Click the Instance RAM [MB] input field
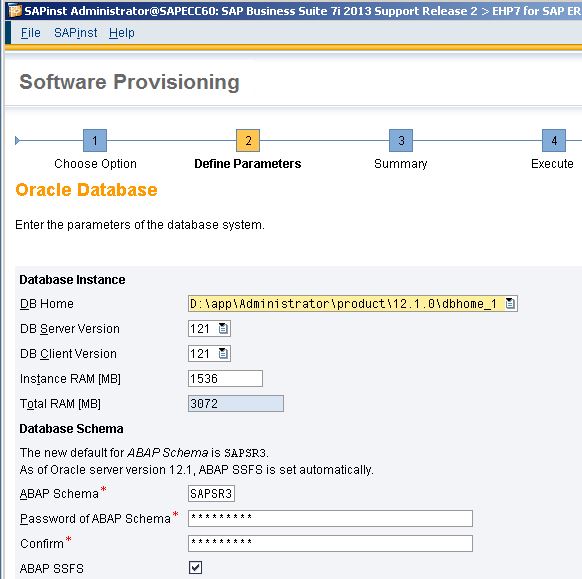Screen dimensions: 582x579 (225, 379)
